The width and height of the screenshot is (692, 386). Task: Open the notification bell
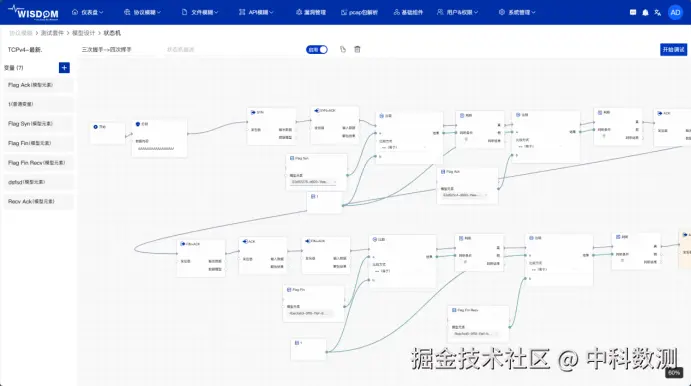click(x=645, y=12)
